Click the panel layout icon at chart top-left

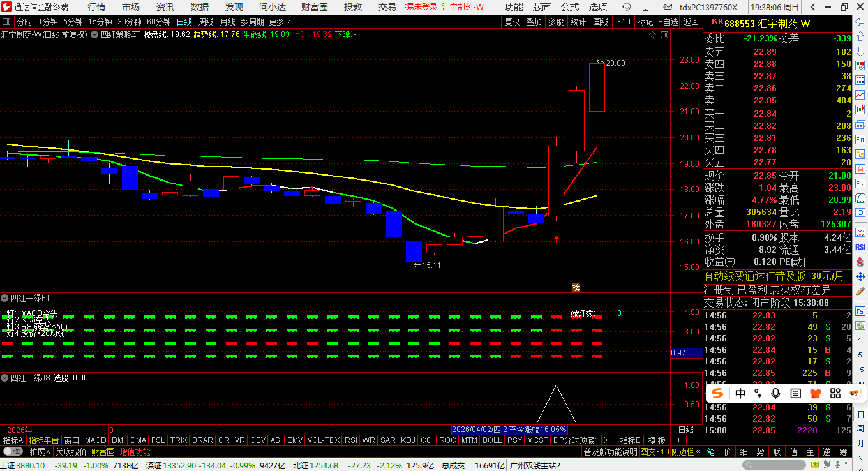[x=6, y=22]
